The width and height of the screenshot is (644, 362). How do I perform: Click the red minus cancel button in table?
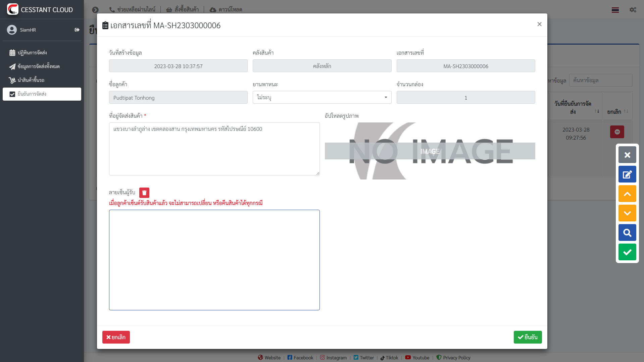pos(617,132)
